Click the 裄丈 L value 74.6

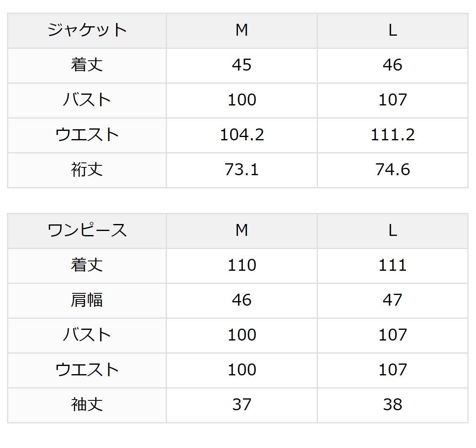[x=393, y=170]
